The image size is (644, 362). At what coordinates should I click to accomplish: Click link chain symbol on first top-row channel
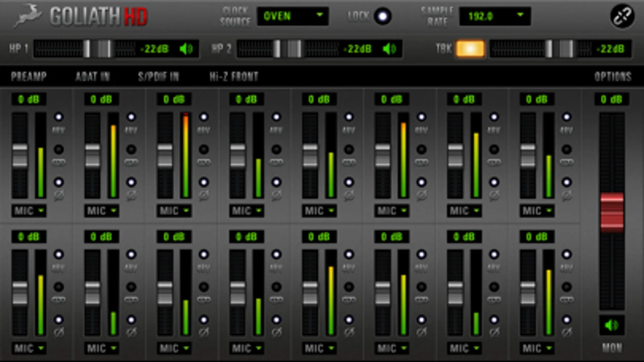59,162
